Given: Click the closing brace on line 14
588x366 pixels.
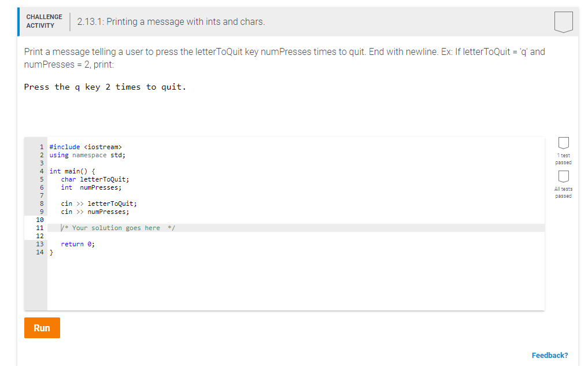Looking at the screenshot, I should pyautogui.click(x=51, y=252).
